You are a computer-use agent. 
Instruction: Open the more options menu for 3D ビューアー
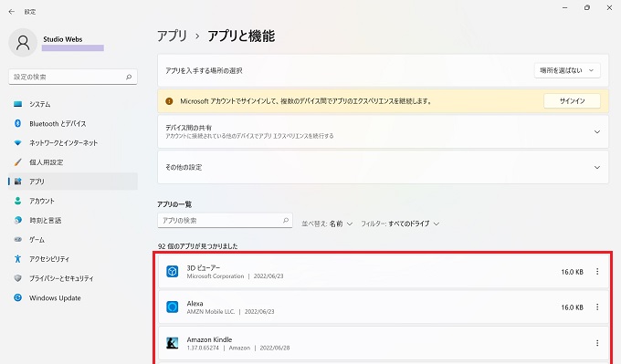[x=597, y=272]
